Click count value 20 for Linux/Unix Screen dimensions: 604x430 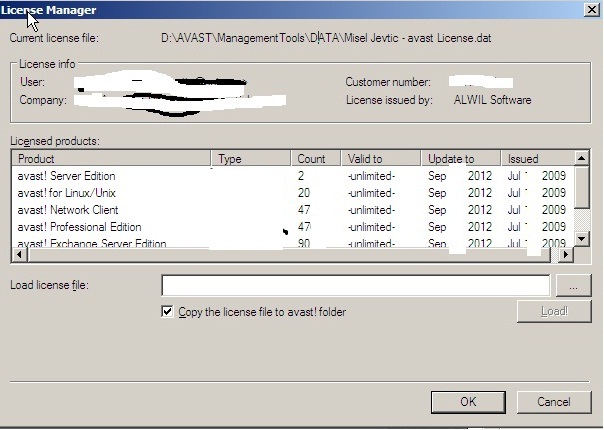pos(304,193)
